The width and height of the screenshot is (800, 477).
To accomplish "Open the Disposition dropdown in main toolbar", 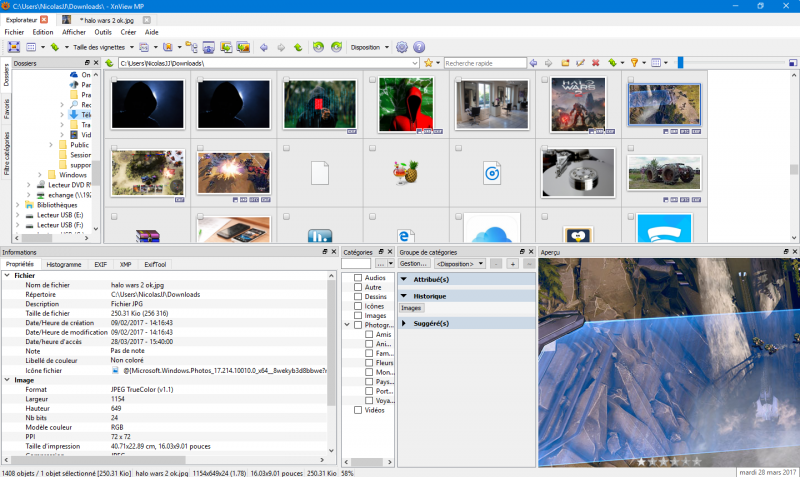I will [369, 47].
